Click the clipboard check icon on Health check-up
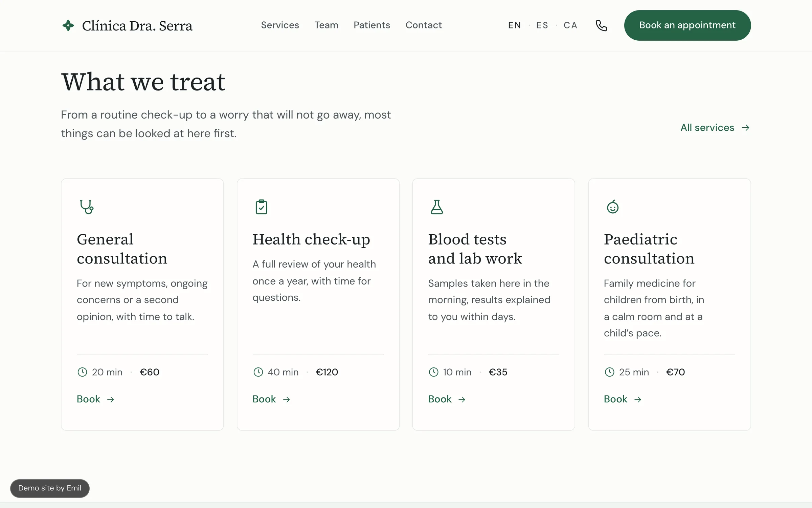This screenshot has height=508, width=812. point(261,207)
